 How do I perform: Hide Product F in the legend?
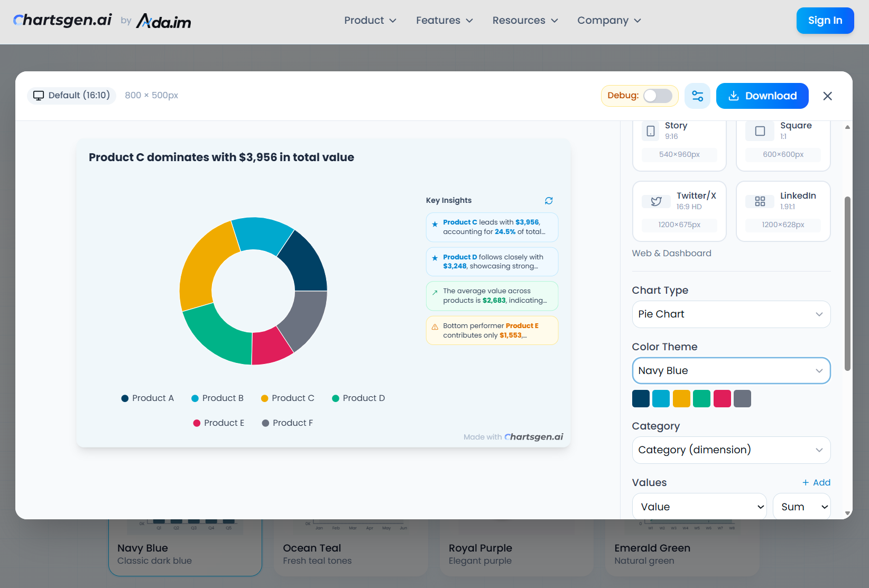(x=288, y=423)
